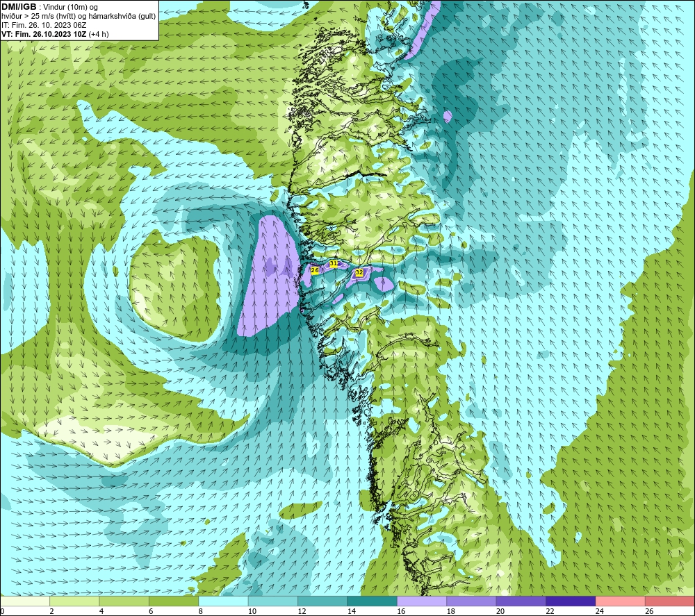Screen dimensions: 695x616
Task: Select the above-26 m/s salmon legend swatch
Action: click(x=670, y=601)
